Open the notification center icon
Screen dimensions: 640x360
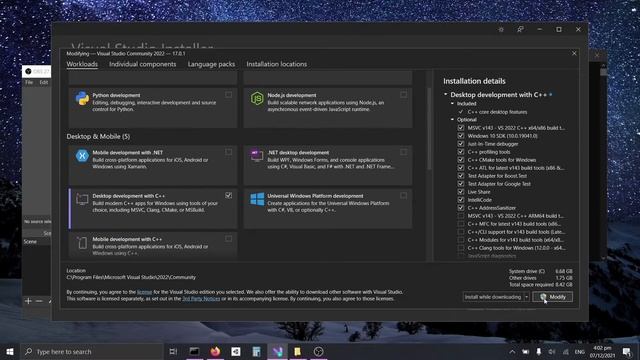pyautogui.click(x=627, y=351)
